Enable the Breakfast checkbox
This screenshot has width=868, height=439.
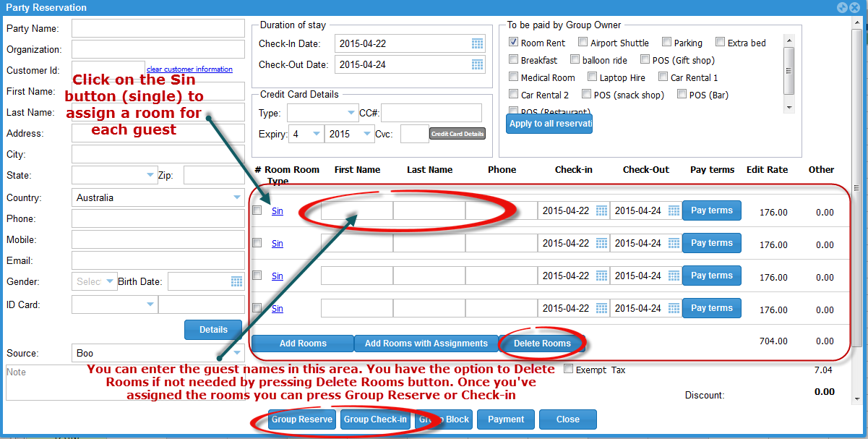(x=514, y=60)
